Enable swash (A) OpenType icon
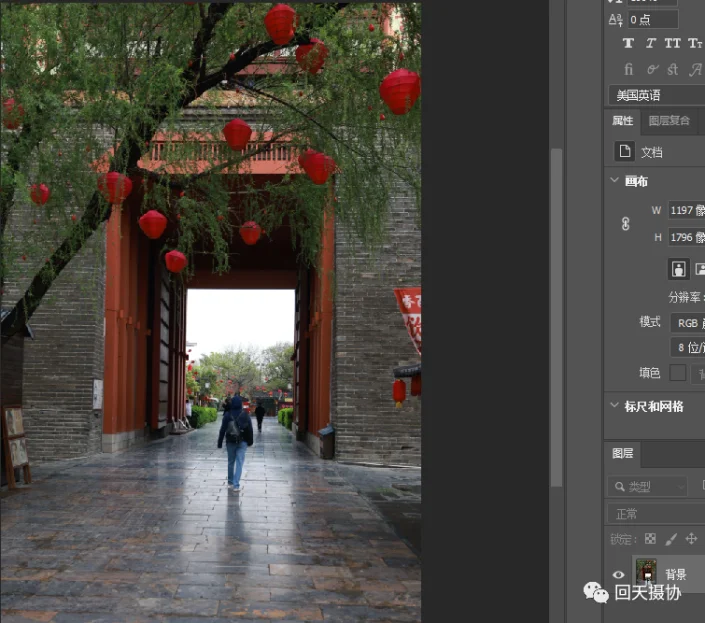The height and width of the screenshot is (623, 705). 696,69
